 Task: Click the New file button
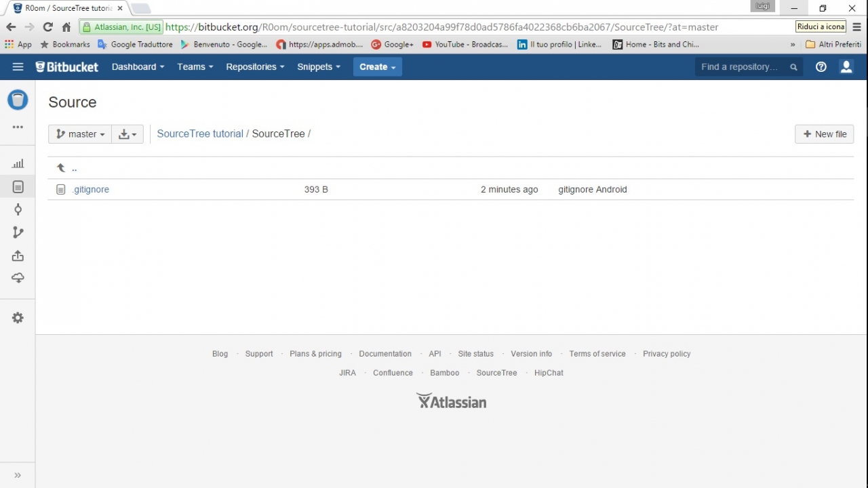pyautogui.click(x=824, y=134)
